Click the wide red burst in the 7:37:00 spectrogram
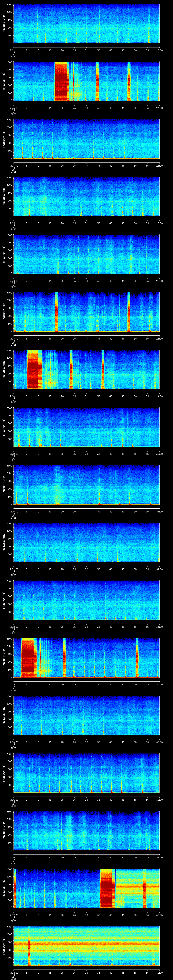The height and width of the screenshot is (980, 173). [107, 888]
